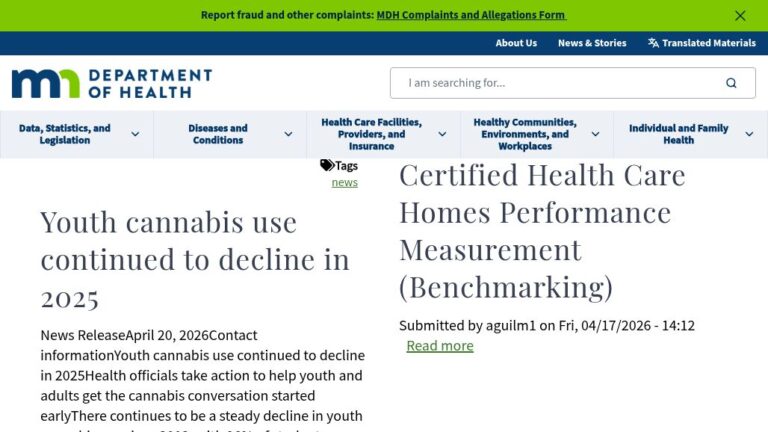The width and height of the screenshot is (768, 432).
Task: Open the Translated Materials link
Action: 709,43
